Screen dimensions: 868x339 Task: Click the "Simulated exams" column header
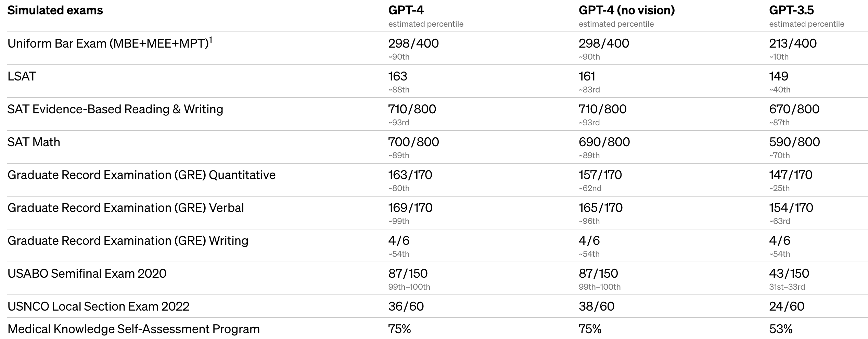[55, 11]
